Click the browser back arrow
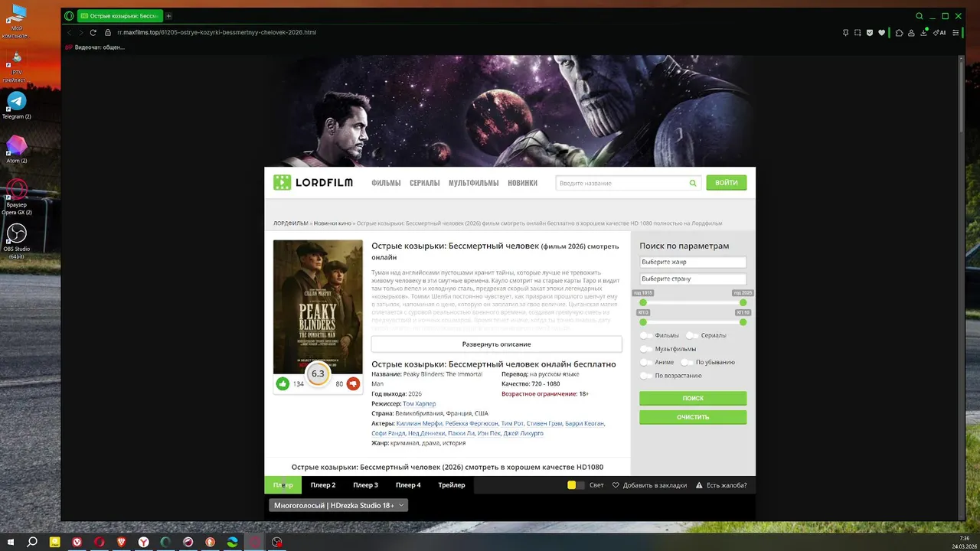This screenshot has width=980, height=551. coord(70,32)
